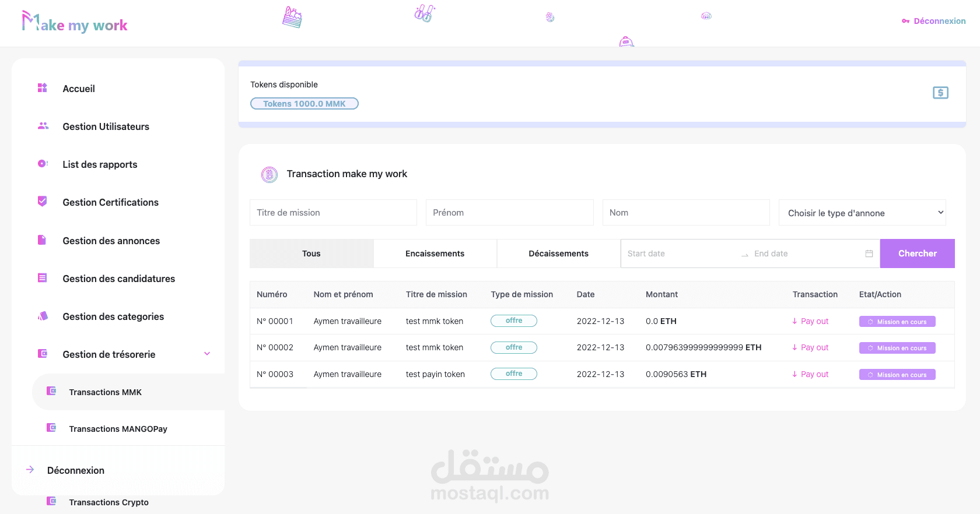This screenshot has height=514, width=980.
Task: Click the Pay out arrow for N° 00002
Action: (794, 347)
